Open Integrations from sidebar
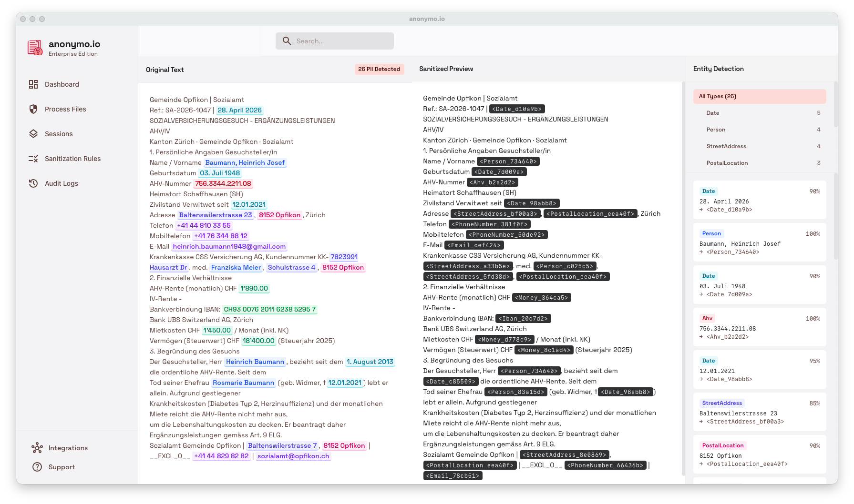Image resolution: width=854 pixels, height=504 pixels. click(x=68, y=448)
